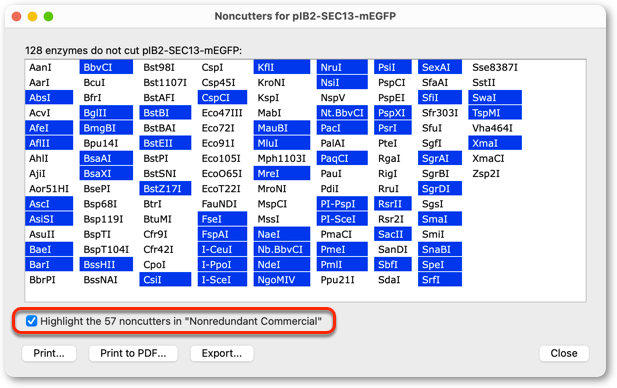Select enzyme AanI in the list

(40, 67)
